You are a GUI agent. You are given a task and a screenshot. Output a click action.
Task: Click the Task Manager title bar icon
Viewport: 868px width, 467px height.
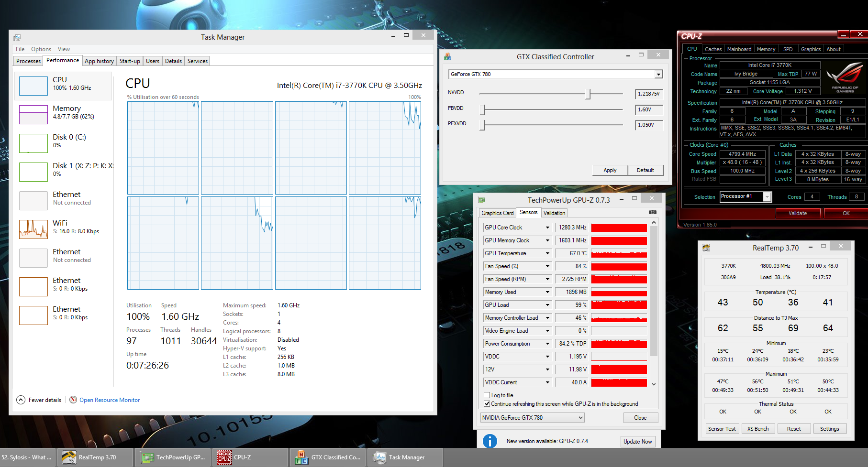click(17, 37)
